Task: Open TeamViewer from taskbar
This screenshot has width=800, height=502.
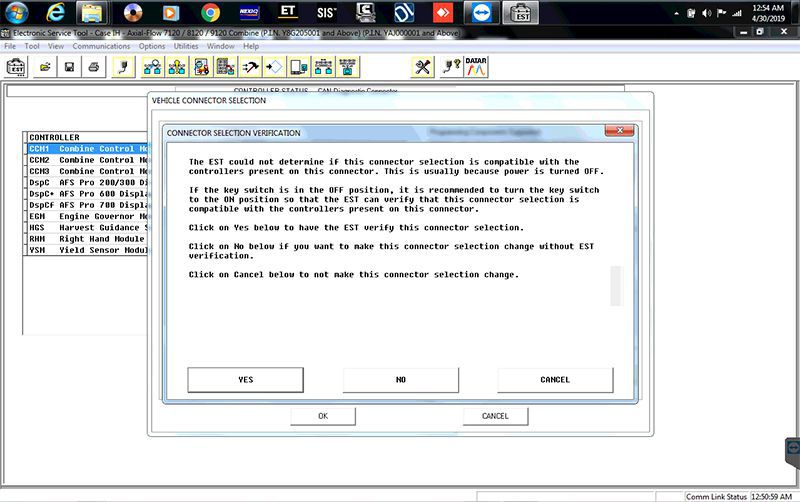Action: pos(482,13)
